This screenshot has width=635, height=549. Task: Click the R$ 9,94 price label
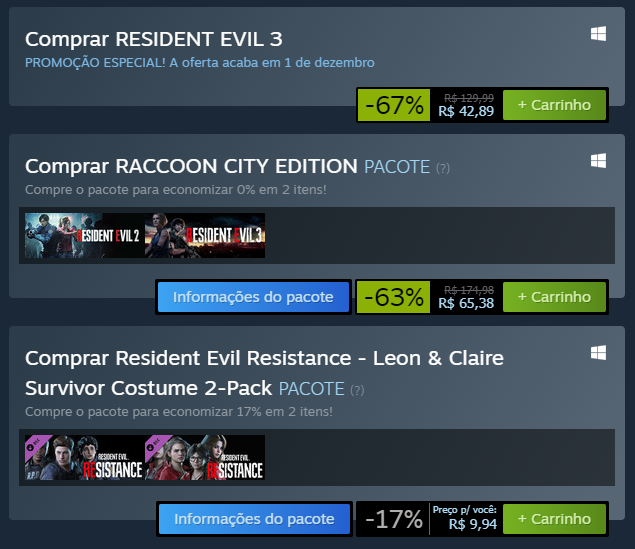pyautogui.click(x=471, y=523)
